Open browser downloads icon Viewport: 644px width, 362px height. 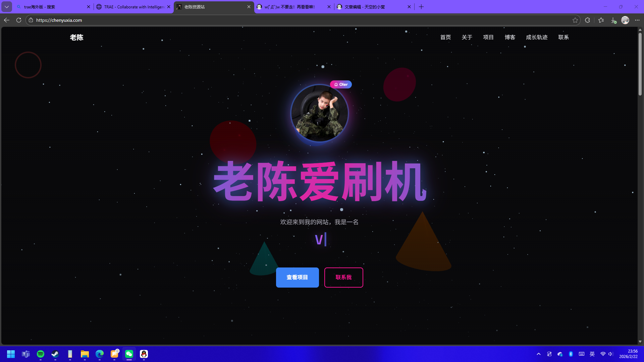click(x=613, y=20)
